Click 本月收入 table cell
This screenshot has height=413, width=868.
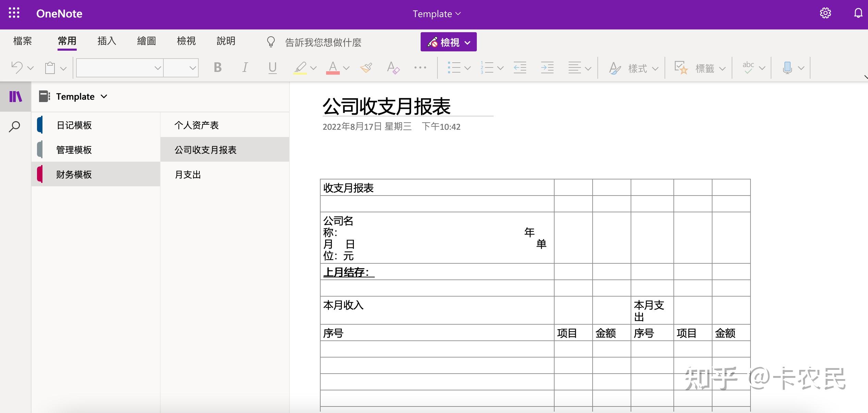tap(437, 310)
